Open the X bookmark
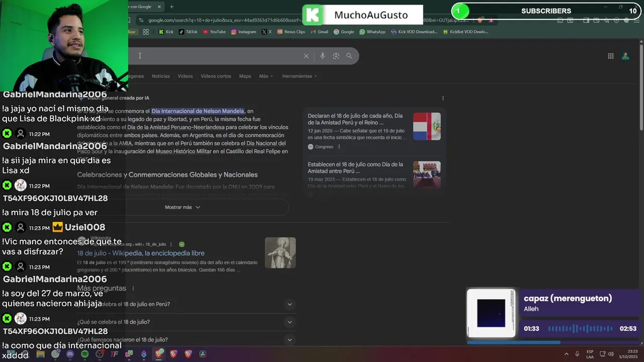 click(x=267, y=32)
